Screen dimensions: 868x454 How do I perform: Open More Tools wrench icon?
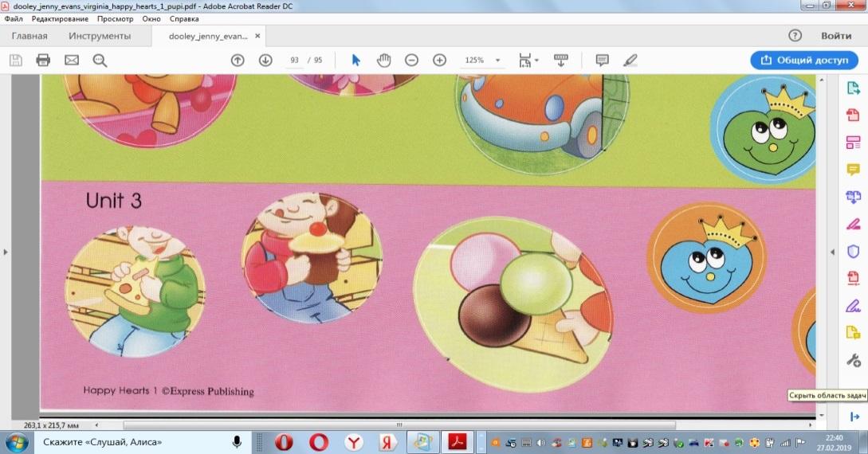853,360
